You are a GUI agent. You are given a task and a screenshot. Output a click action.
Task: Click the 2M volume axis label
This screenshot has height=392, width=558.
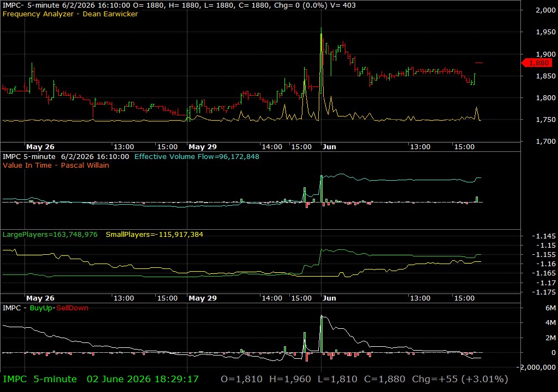click(550, 338)
